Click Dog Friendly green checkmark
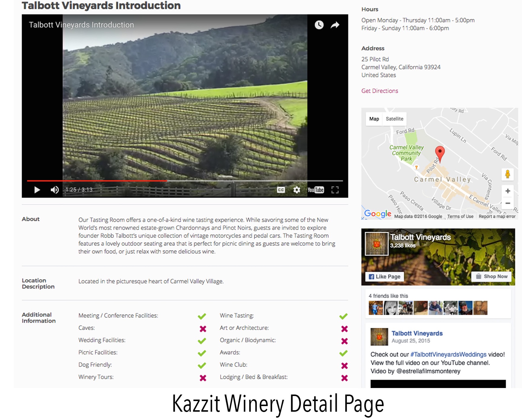The height and width of the screenshot is (420, 522). 202,366
